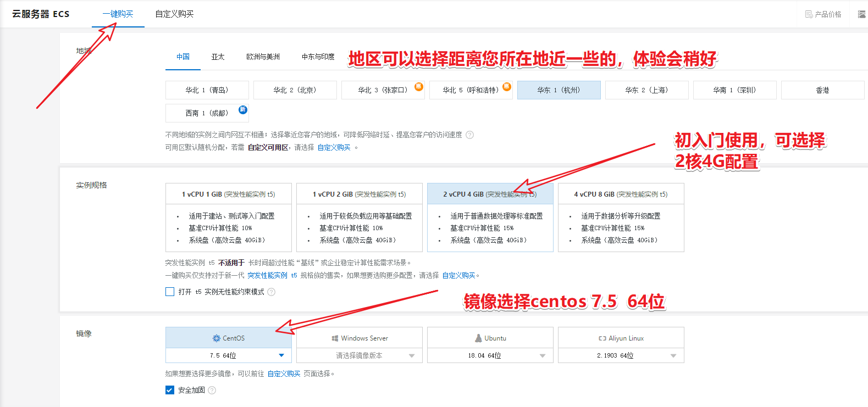
Task: Select the Aliyun Linux image option
Action: point(621,338)
